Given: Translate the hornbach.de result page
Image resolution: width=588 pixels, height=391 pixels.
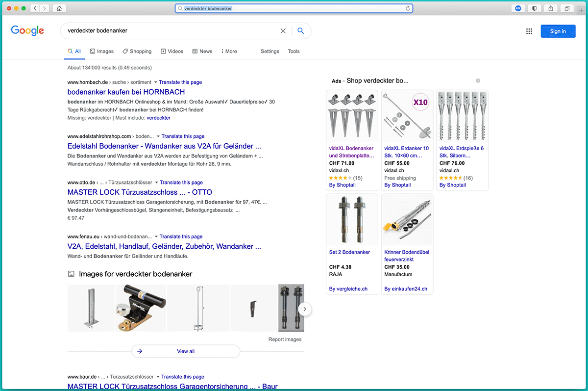Looking at the screenshot, I should 180,82.
